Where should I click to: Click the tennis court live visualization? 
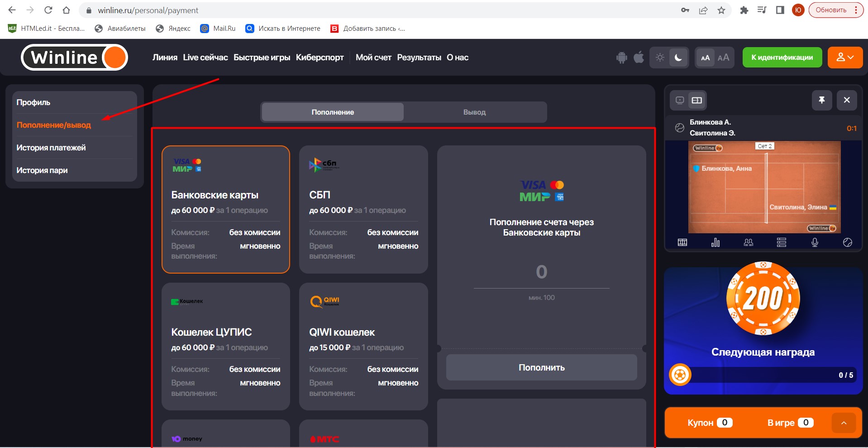tap(764, 187)
